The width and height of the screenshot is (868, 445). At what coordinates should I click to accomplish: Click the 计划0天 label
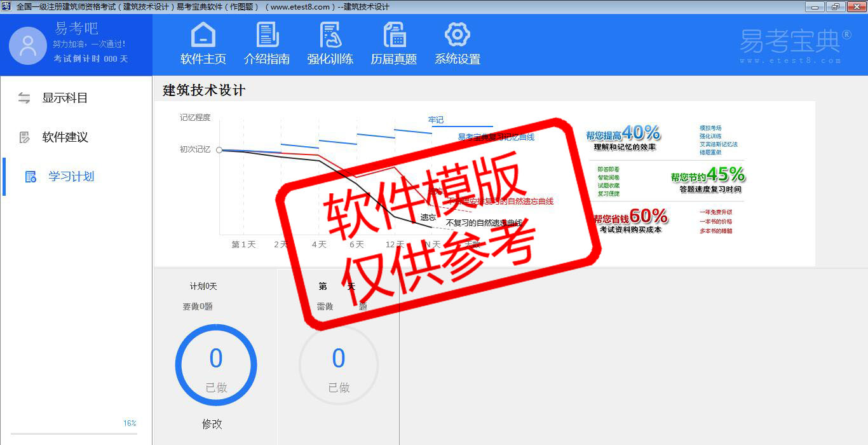point(203,287)
